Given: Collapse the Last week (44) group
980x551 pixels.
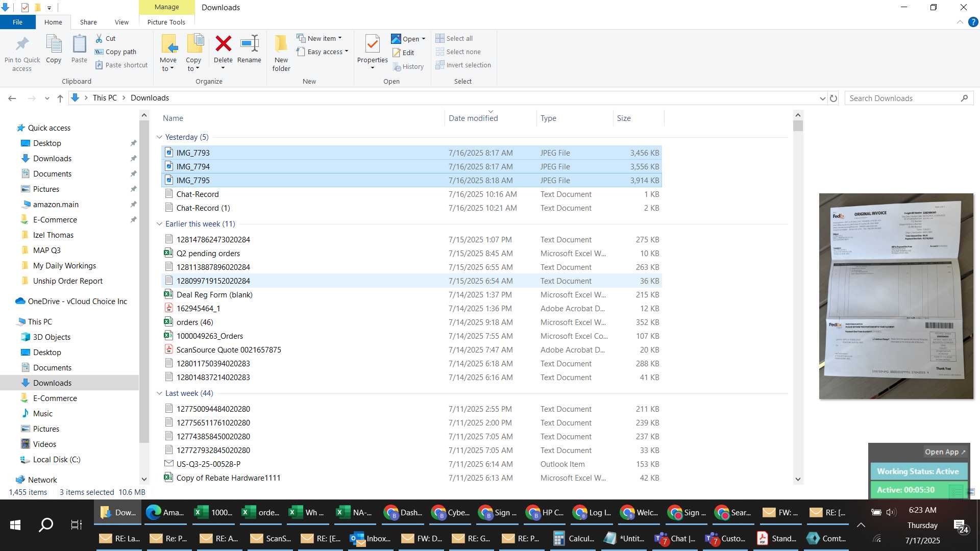Looking at the screenshot, I should pyautogui.click(x=159, y=393).
